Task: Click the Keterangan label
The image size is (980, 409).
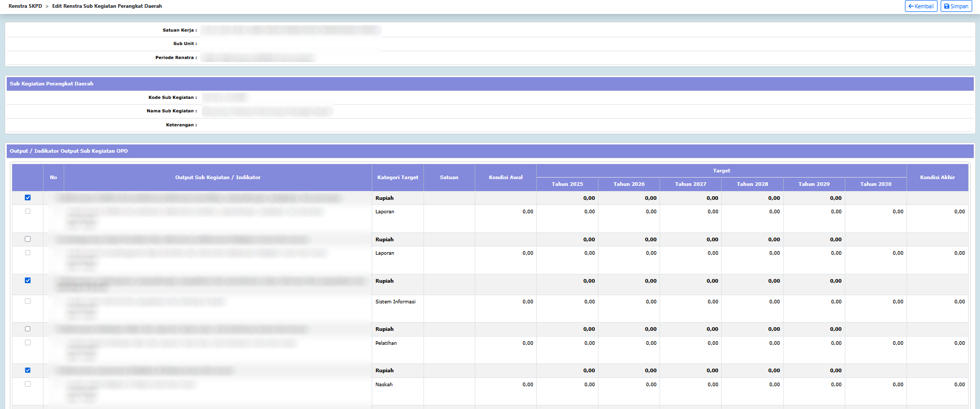Action: point(181,125)
